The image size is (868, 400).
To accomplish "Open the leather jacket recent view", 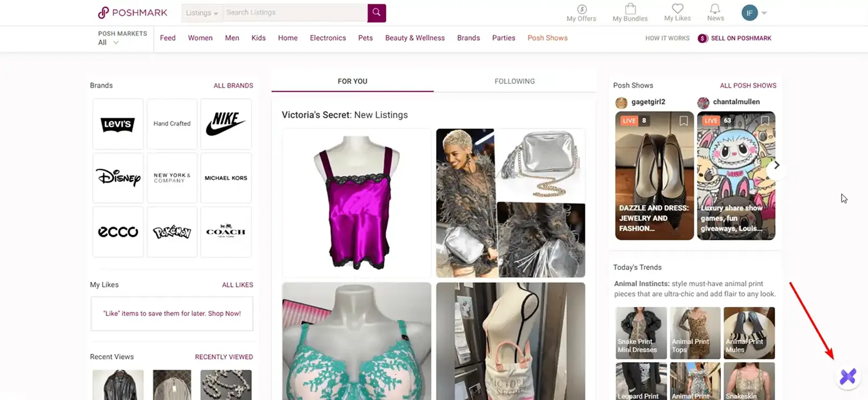I will pos(118,385).
